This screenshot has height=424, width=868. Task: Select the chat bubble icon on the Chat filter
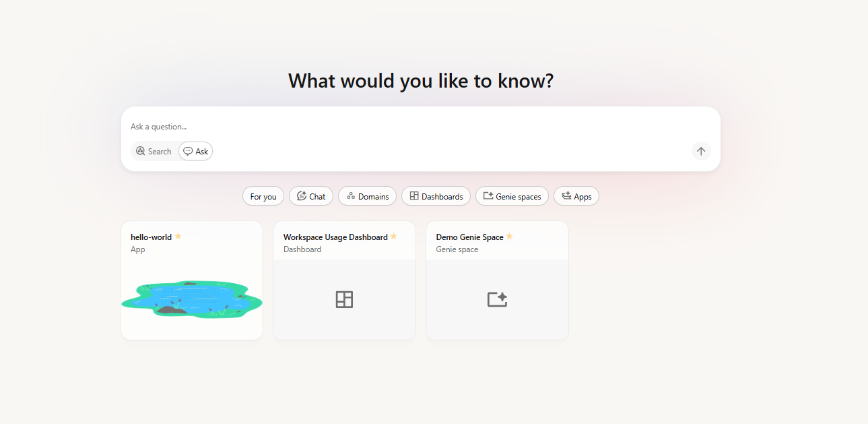click(300, 195)
